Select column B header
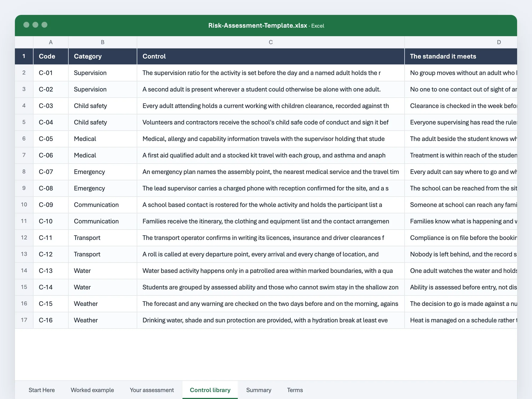 coord(103,42)
